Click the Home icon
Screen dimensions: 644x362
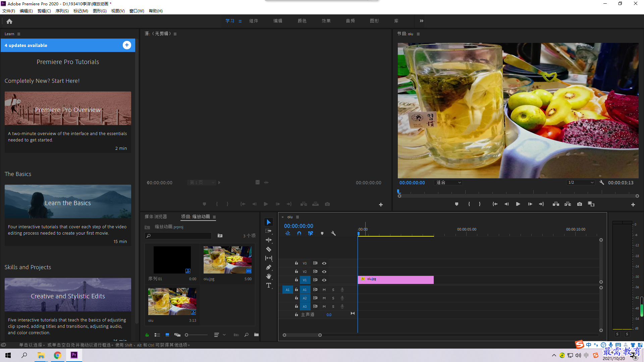(9, 21)
